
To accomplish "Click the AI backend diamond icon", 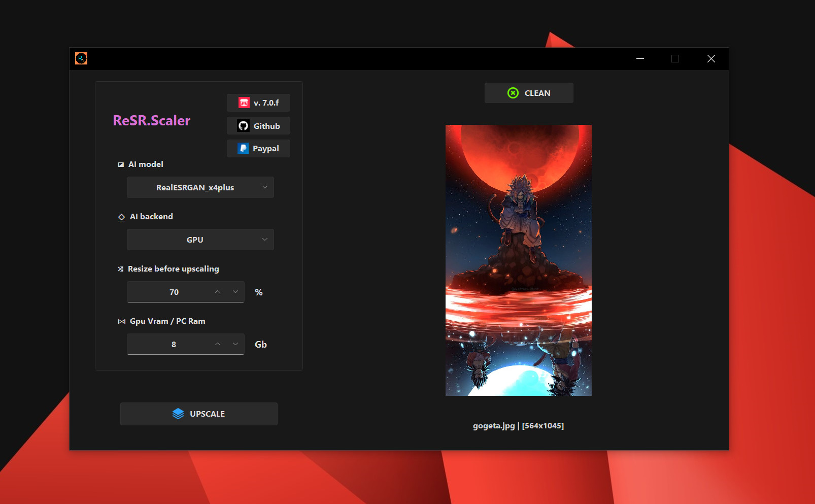I will pos(121,217).
